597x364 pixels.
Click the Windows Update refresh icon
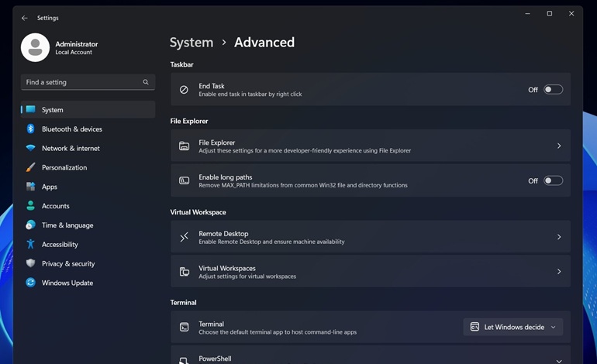click(31, 283)
